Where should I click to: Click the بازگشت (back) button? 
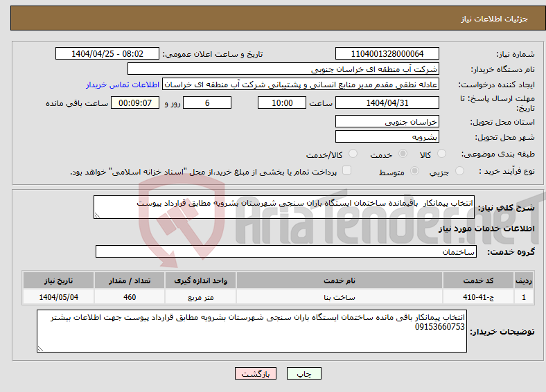(256, 373)
